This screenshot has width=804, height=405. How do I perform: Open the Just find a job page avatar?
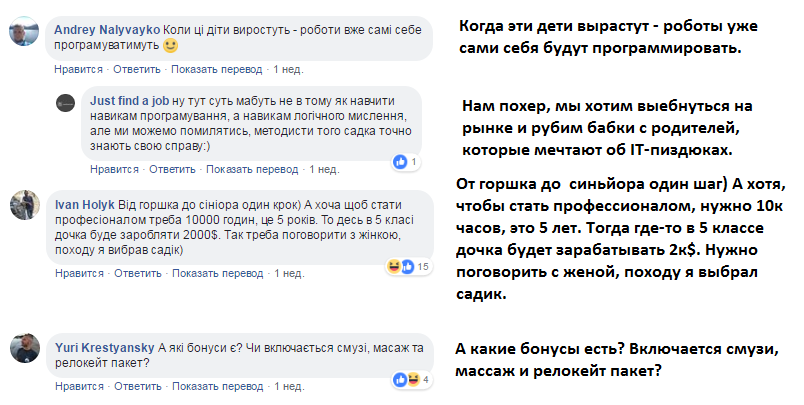click(67, 102)
